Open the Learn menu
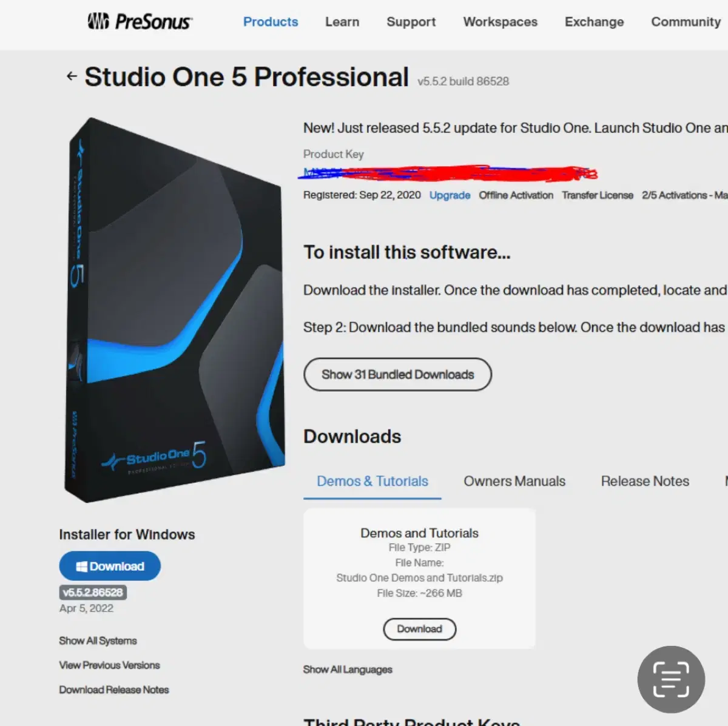728x726 pixels. point(342,22)
